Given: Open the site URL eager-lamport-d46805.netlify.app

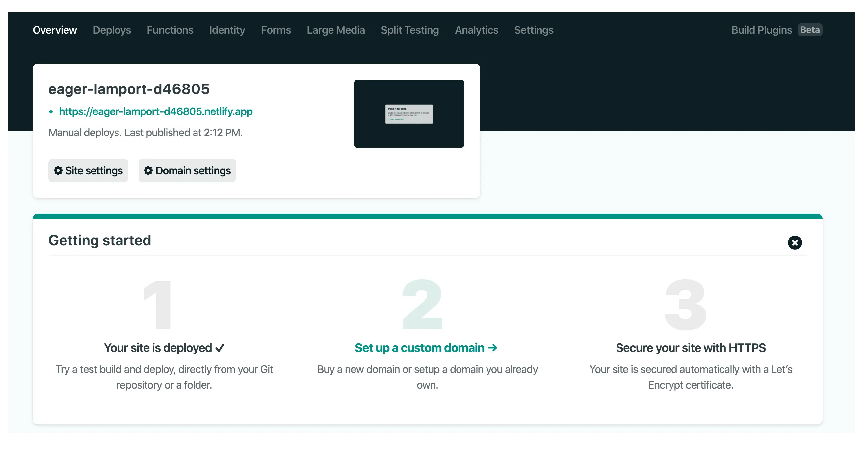Looking at the screenshot, I should [x=156, y=111].
